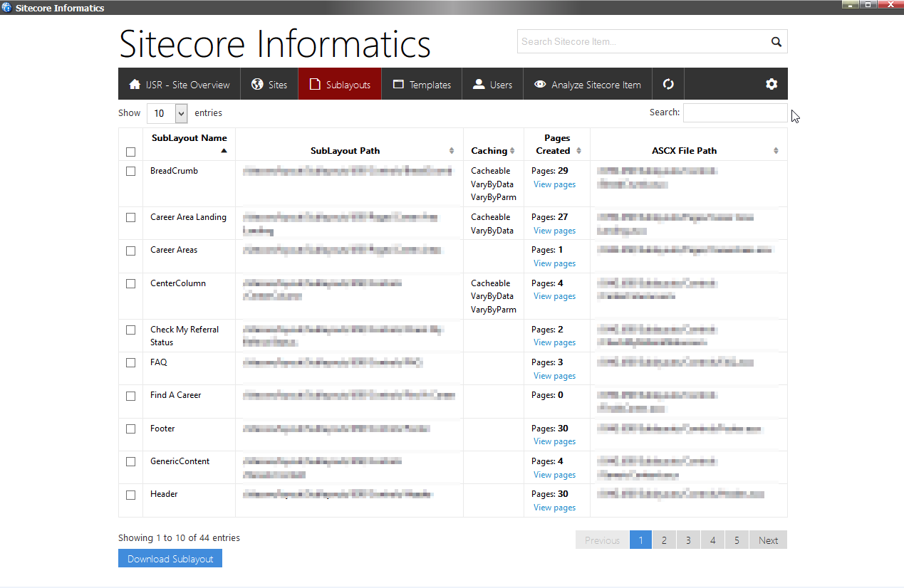Check the GenericContent row checkbox
Image resolution: width=904 pixels, height=588 pixels.
click(130, 461)
